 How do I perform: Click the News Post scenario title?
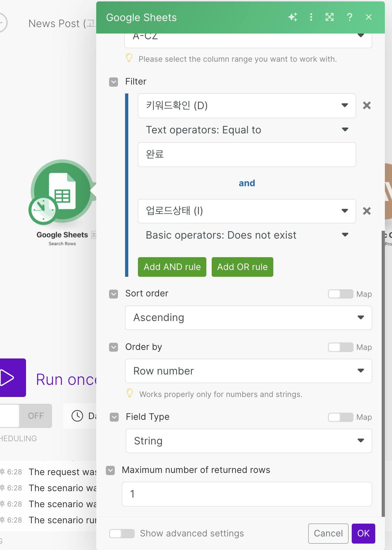click(62, 24)
